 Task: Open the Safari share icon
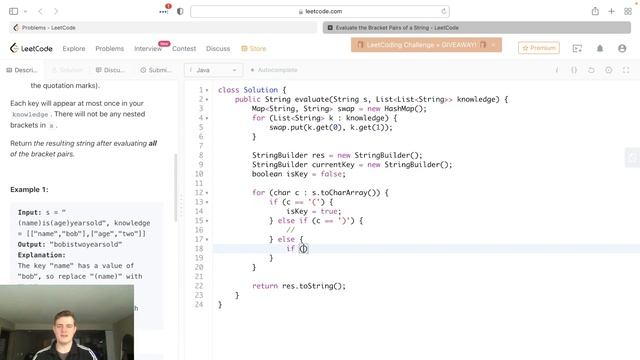(x=595, y=11)
